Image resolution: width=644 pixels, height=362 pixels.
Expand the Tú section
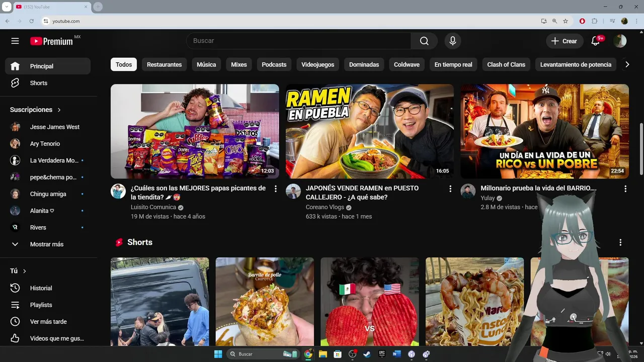click(x=18, y=271)
